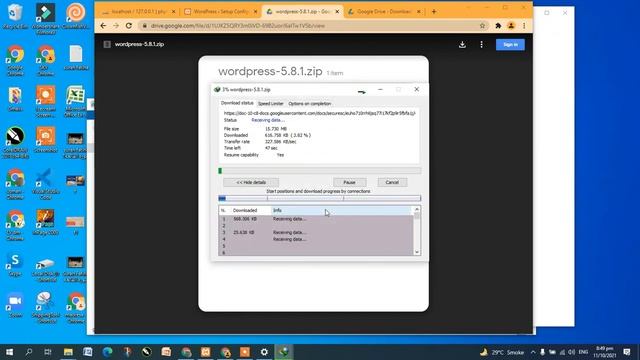Click the Download icon in Google Drive header

click(462, 44)
